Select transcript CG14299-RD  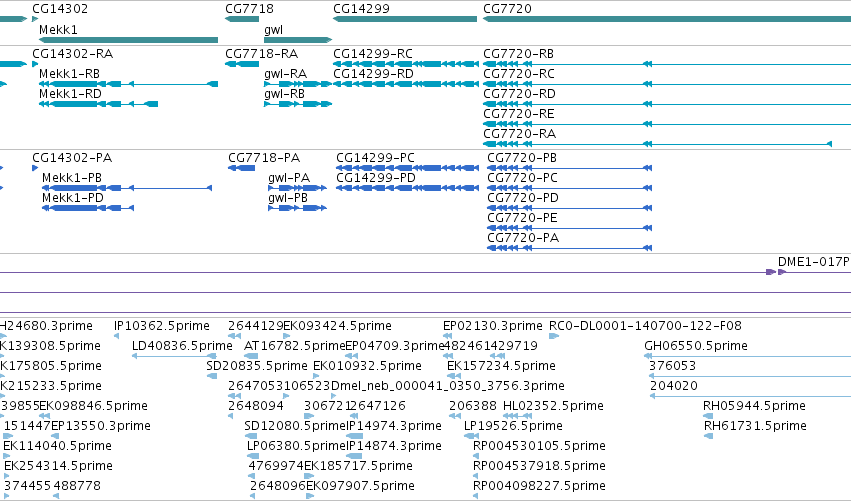pos(373,74)
